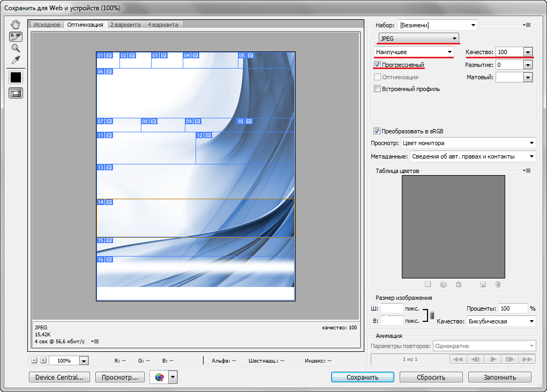Click slice 12 badge icon

coord(208,135)
